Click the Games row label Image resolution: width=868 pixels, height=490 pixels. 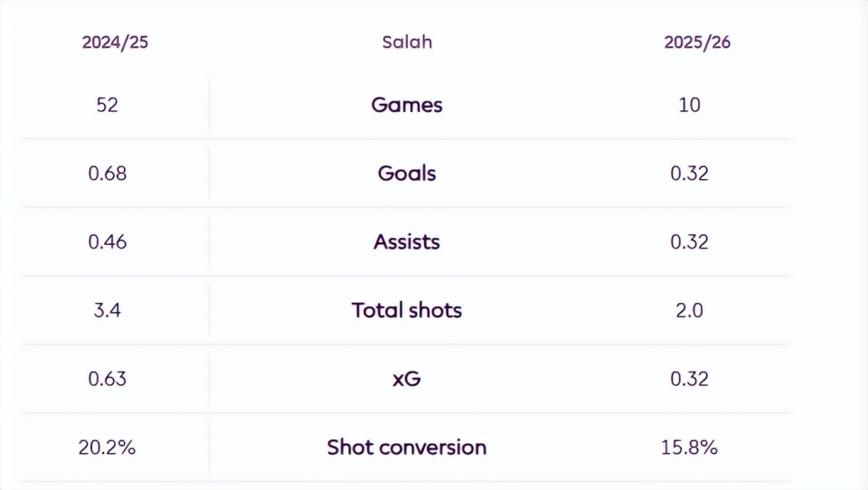407,105
